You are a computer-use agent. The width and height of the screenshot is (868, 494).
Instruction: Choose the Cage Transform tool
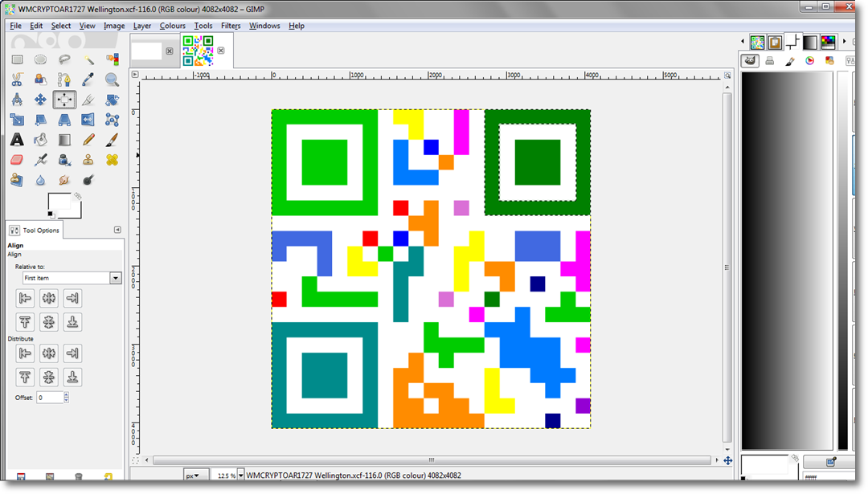coord(112,120)
